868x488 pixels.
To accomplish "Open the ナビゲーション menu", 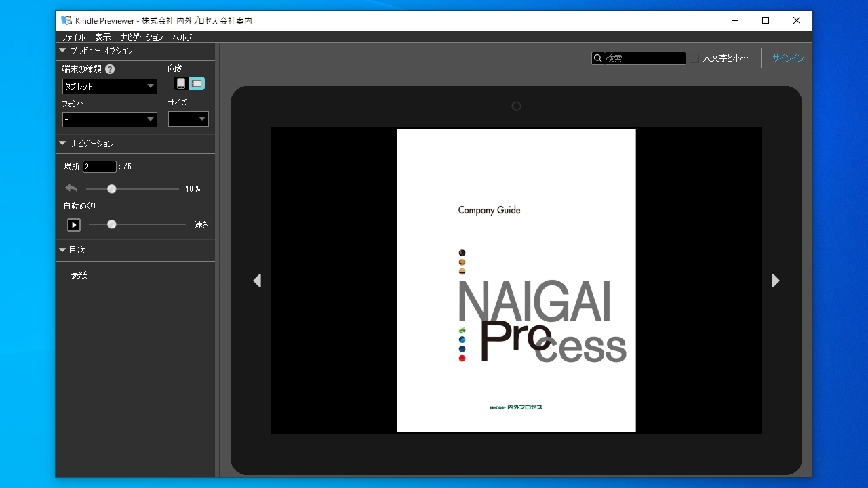I will pos(142,37).
